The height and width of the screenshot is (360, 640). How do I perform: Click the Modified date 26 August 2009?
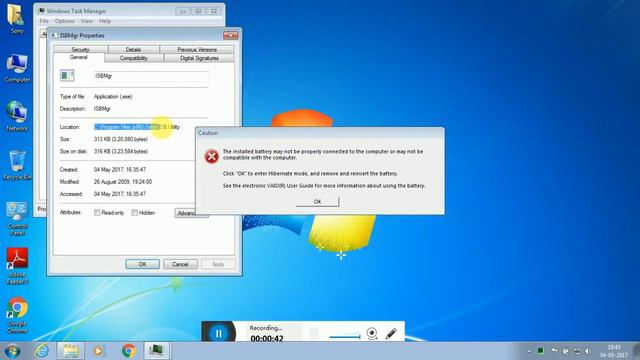pos(123,182)
